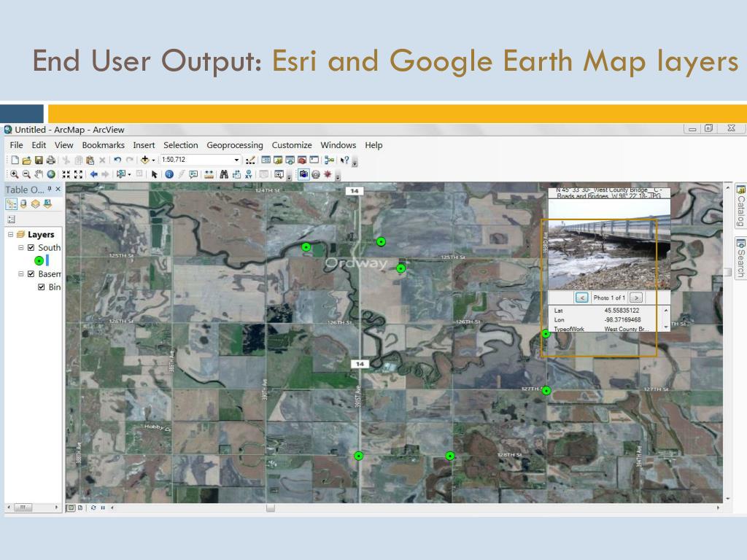
Task: Open the Find binoculars tool
Action: [x=224, y=174]
